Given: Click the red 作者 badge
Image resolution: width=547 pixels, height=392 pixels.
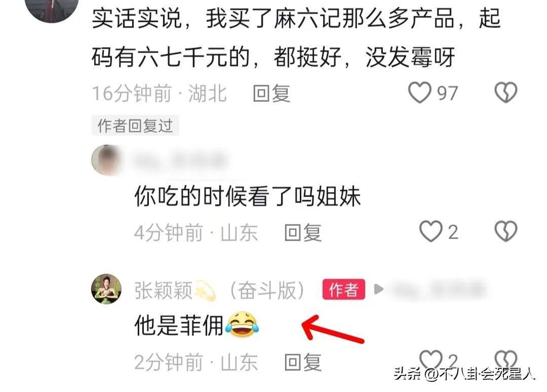Looking at the screenshot, I should [343, 289].
